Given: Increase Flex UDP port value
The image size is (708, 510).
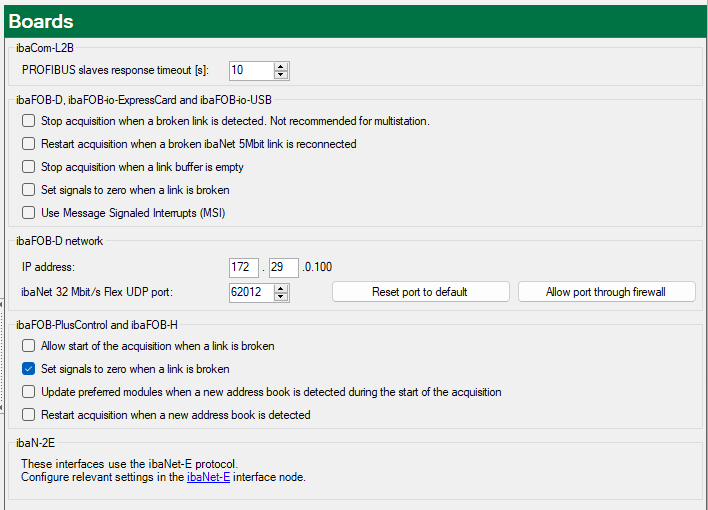Looking at the screenshot, I should click(281, 288).
